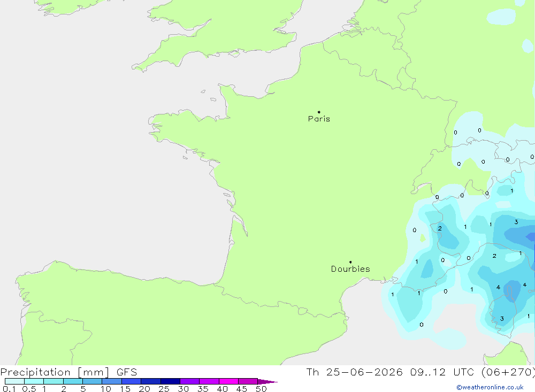The image size is (535, 392).
Task: Click the precipitation value 3 on Corsica
Action: click(x=502, y=319)
